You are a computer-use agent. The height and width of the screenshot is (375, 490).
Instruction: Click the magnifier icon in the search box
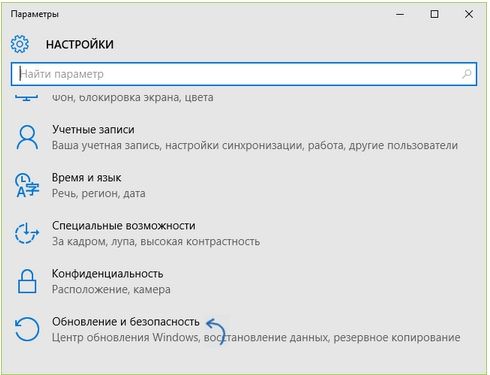(x=467, y=74)
